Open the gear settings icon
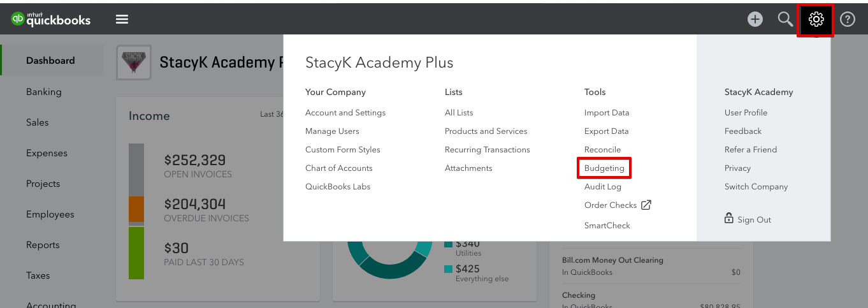868x308 pixels. [816, 19]
